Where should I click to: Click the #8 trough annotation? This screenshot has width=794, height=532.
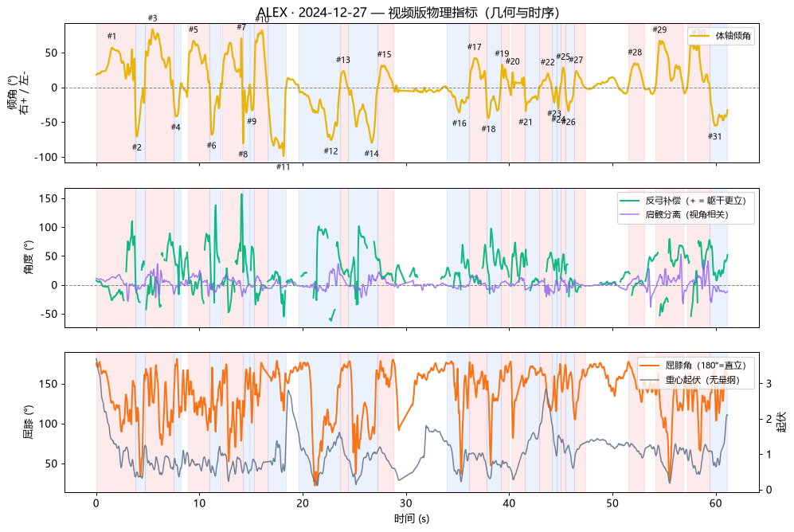click(243, 155)
